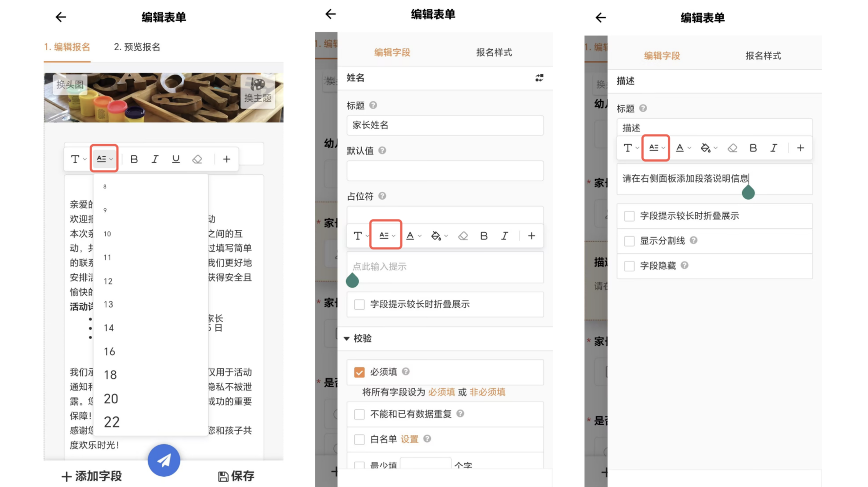Image resolution: width=868 pixels, height=487 pixels.
Task: Enable the 显示分割线 checkbox
Action: click(629, 241)
